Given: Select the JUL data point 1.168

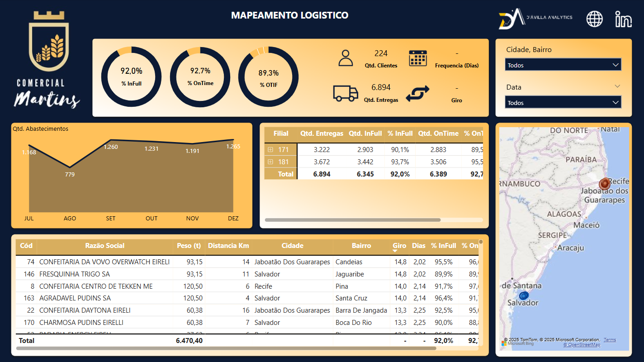Looking at the screenshot, I should click(29, 146).
